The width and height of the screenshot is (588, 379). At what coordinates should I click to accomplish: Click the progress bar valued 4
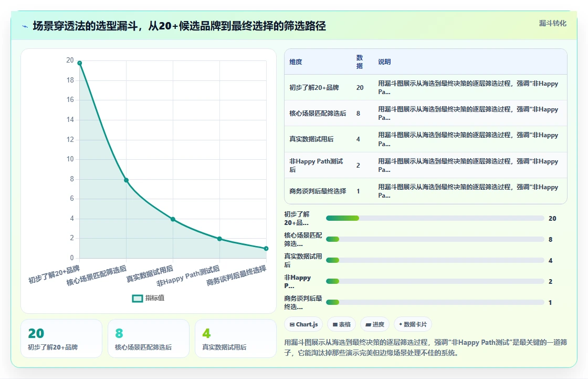coord(435,260)
